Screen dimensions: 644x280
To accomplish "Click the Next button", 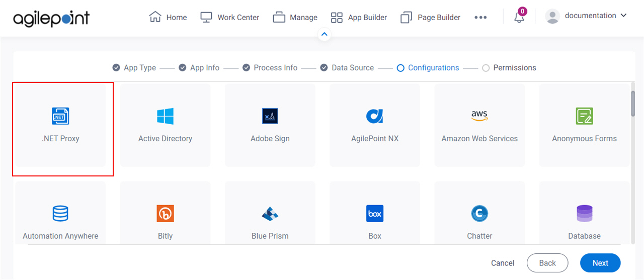I will click(x=600, y=263).
